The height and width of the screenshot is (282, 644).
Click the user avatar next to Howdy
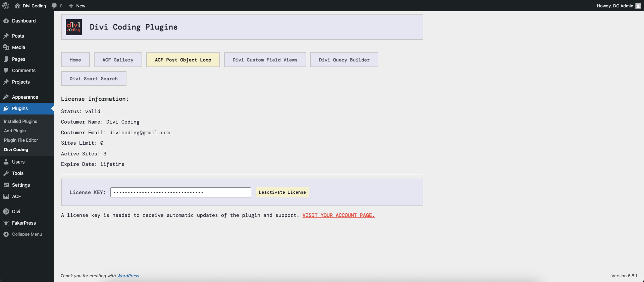638,6
